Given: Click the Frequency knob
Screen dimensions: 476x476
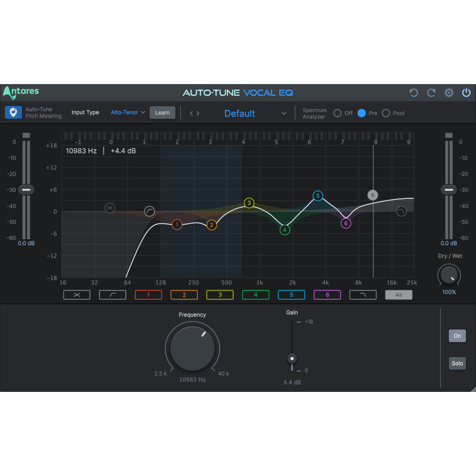Looking at the screenshot, I should click(x=193, y=349).
